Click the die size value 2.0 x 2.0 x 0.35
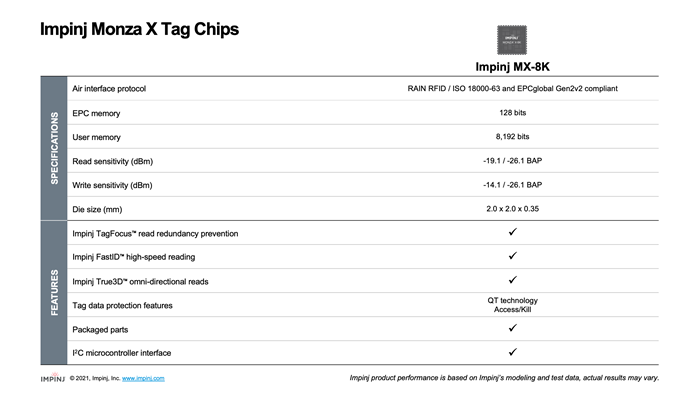The height and width of the screenshot is (393, 700). [x=512, y=209]
